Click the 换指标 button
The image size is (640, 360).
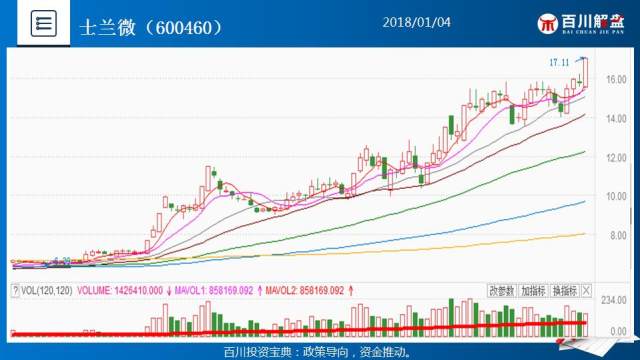[564, 291]
